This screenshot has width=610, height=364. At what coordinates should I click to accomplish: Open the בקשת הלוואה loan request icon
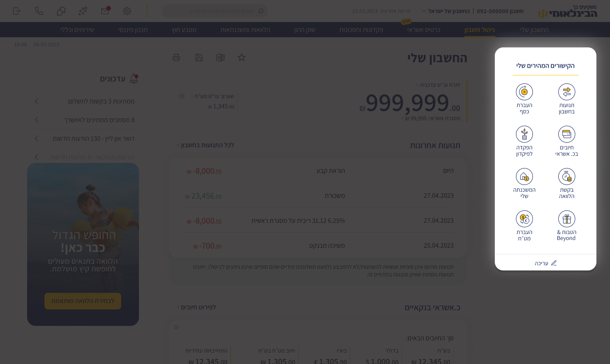566,176
